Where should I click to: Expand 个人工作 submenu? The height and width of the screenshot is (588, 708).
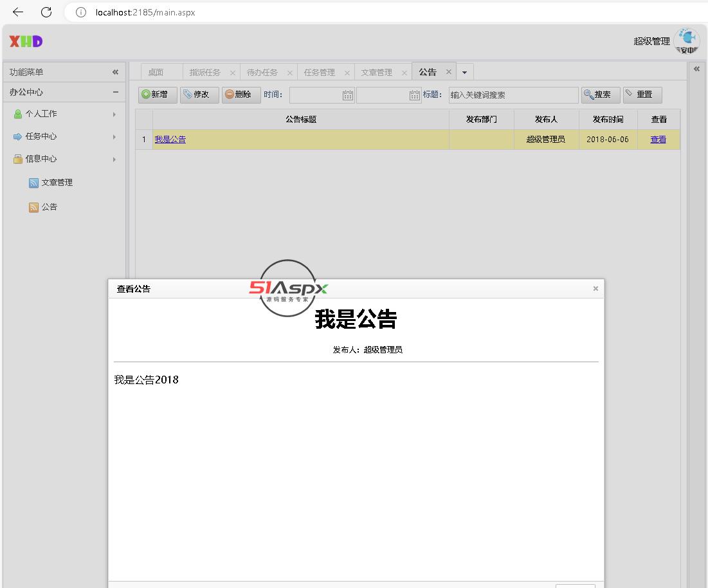click(114, 115)
